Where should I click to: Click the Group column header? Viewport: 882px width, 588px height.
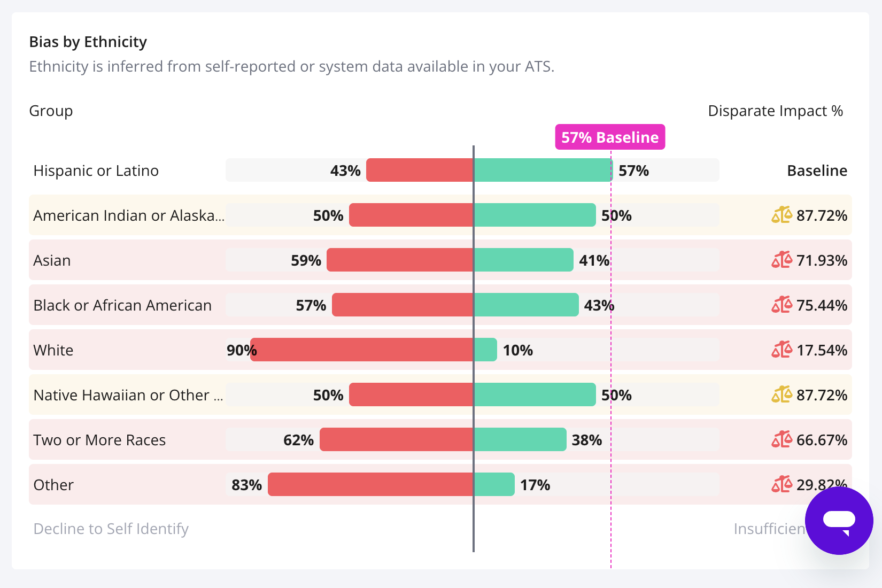tap(51, 111)
